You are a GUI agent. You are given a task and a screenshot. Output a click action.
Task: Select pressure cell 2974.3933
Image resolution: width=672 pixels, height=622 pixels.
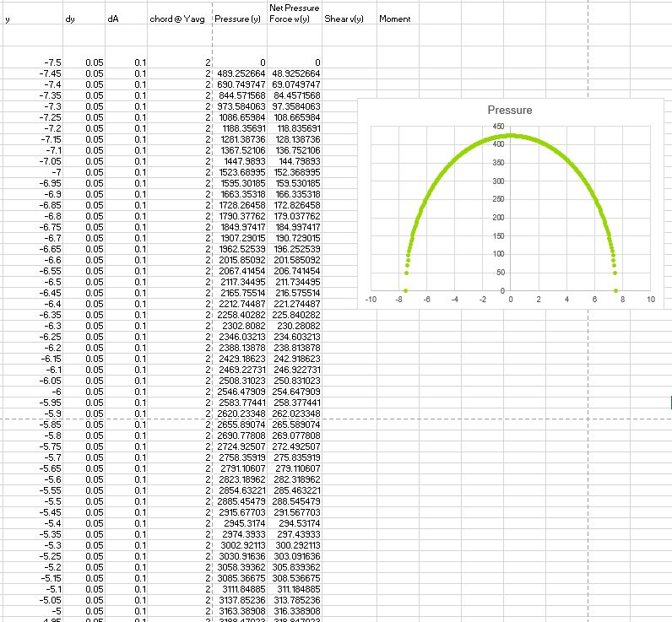(x=240, y=534)
